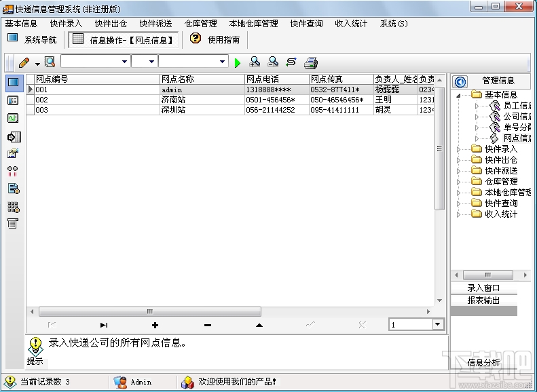Delete record with minus button
Viewport: 537px width, 392px height.
[208, 325]
